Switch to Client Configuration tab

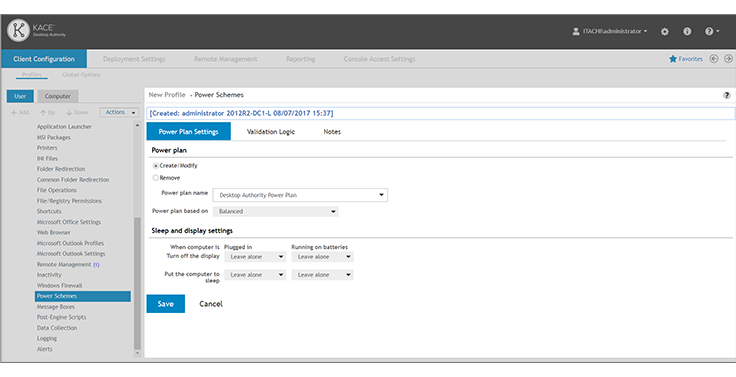44,59
